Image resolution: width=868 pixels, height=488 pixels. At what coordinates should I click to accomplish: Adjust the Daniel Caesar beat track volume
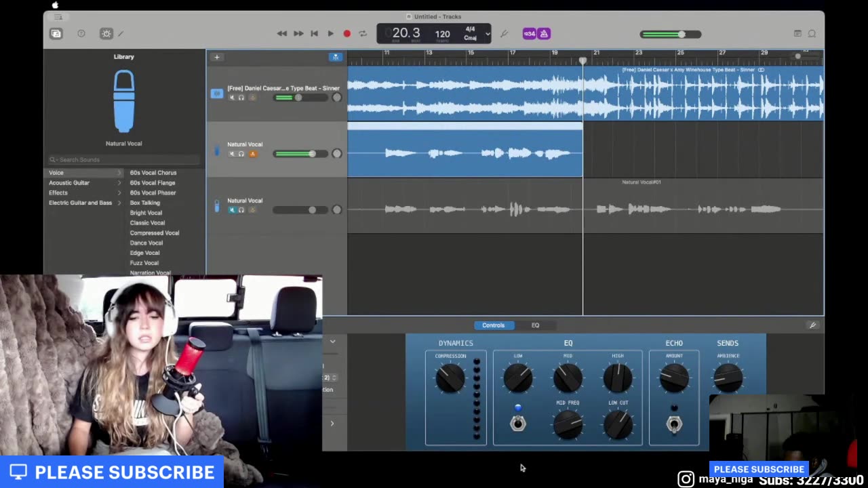pos(302,98)
